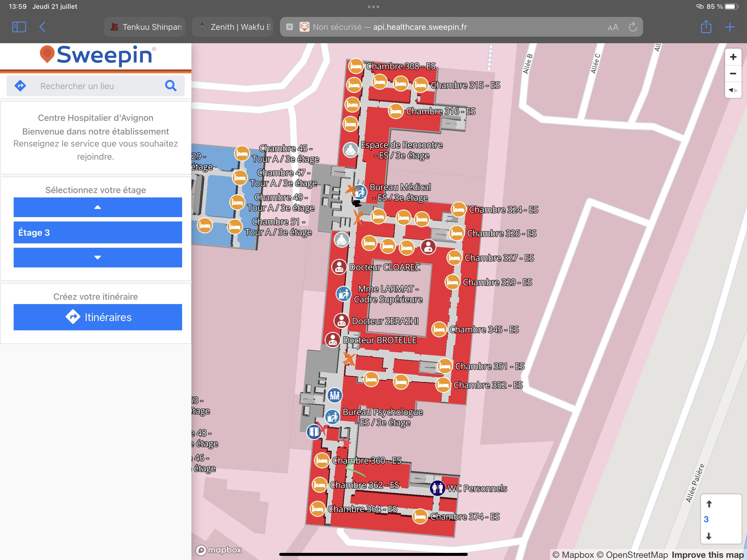Open the Espace de Rencontre marker
Viewport: 747px width, 560px height.
(350, 150)
